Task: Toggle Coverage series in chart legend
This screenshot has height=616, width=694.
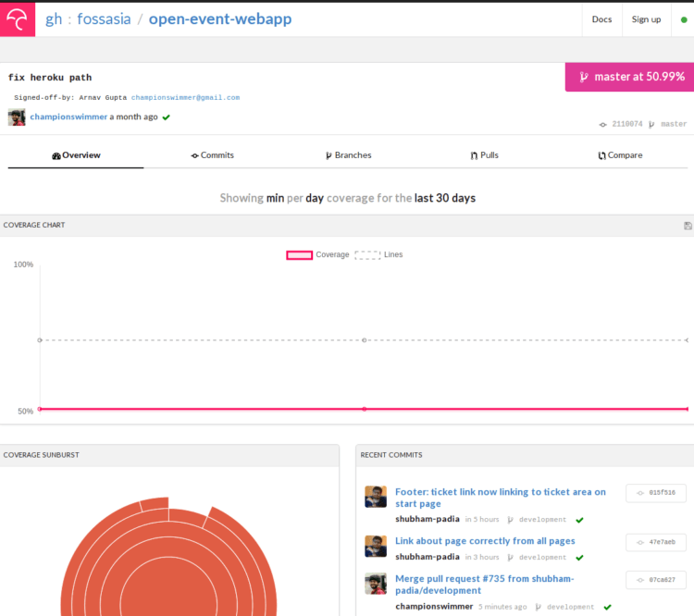Action: click(317, 255)
